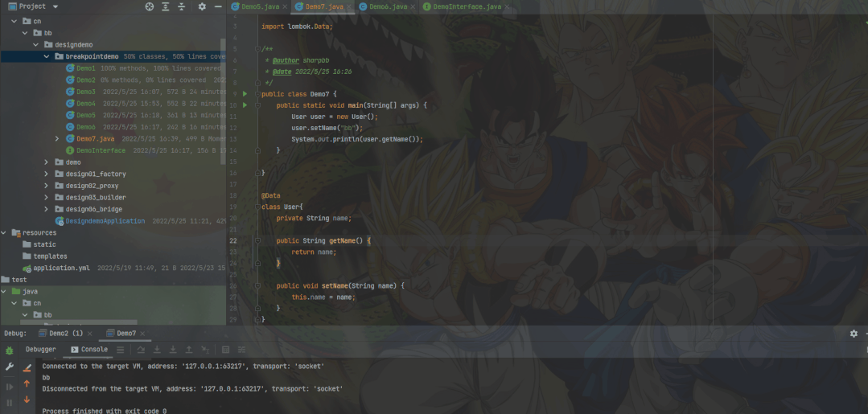The height and width of the screenshot is (414, 868).
Task: Click Resume Program icon in Debug sidebar
Action: 10,387
